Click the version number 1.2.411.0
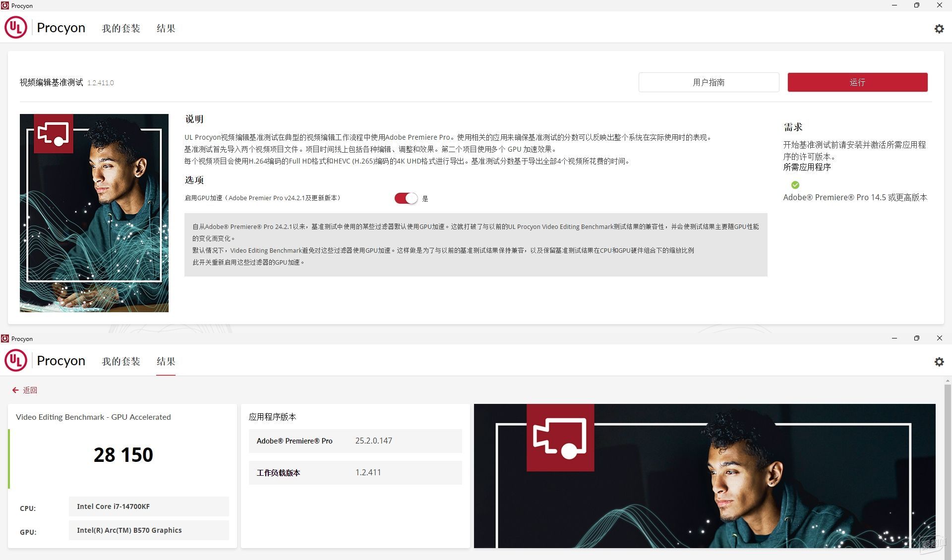Viewport: 952px width, 560px height. (x=101, y=83)
